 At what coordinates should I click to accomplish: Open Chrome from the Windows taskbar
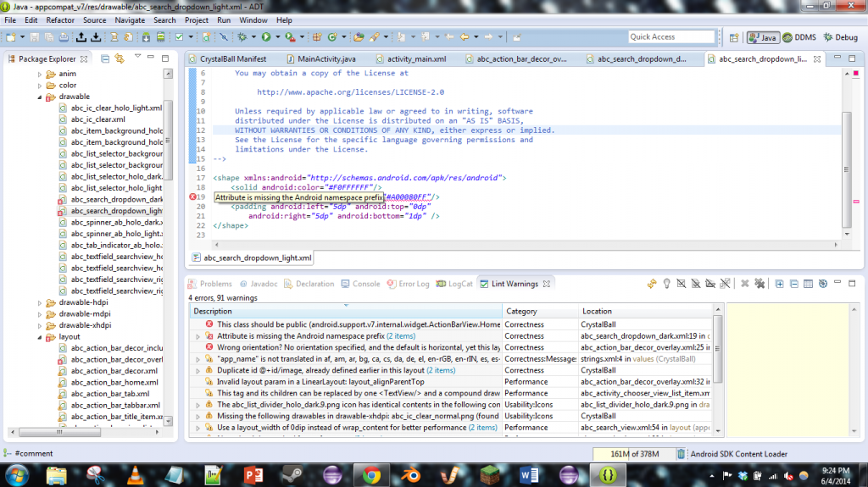point(371,474)
